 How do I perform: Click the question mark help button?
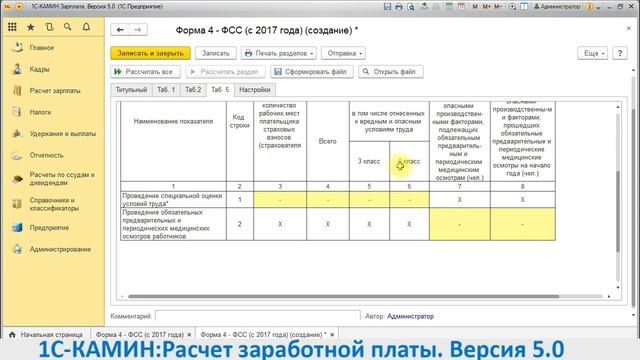(620, 53)
